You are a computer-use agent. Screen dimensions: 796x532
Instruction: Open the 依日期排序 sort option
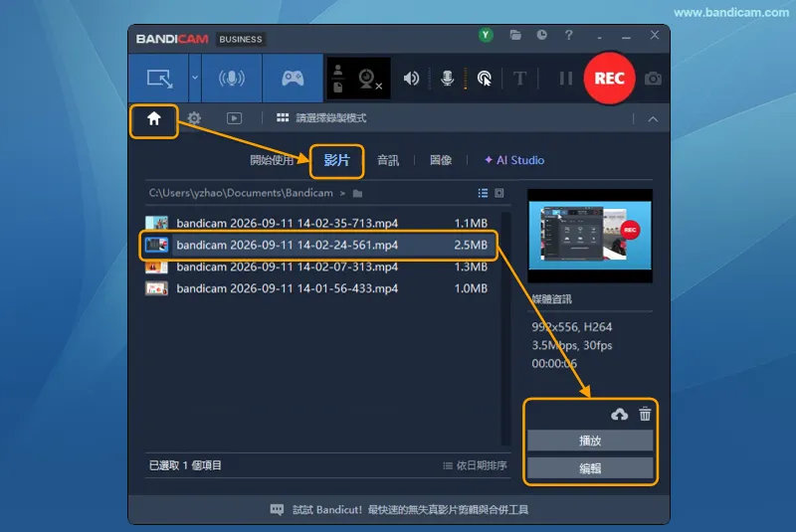point(476,465)
